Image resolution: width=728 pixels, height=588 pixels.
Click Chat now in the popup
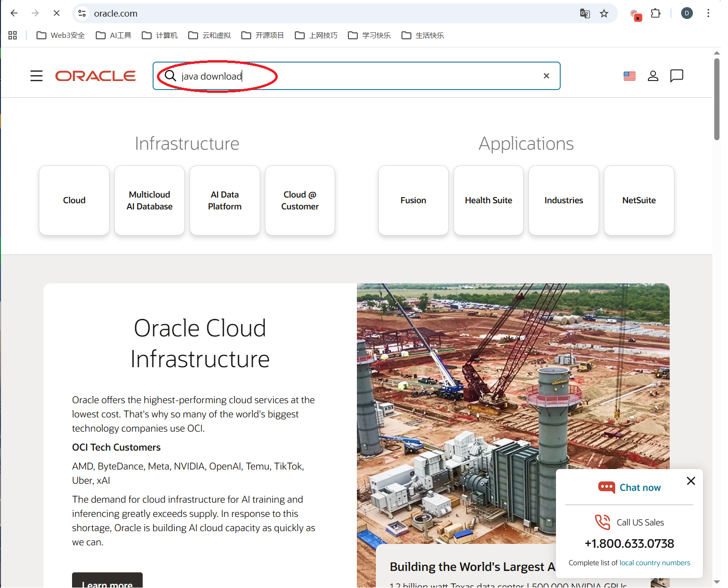pos(639,488)
